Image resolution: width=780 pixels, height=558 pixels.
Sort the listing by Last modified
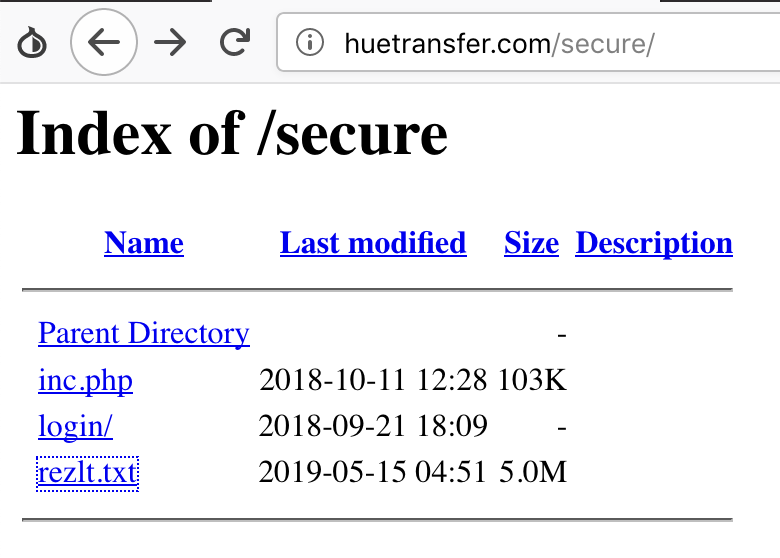[x=373, y=243]
